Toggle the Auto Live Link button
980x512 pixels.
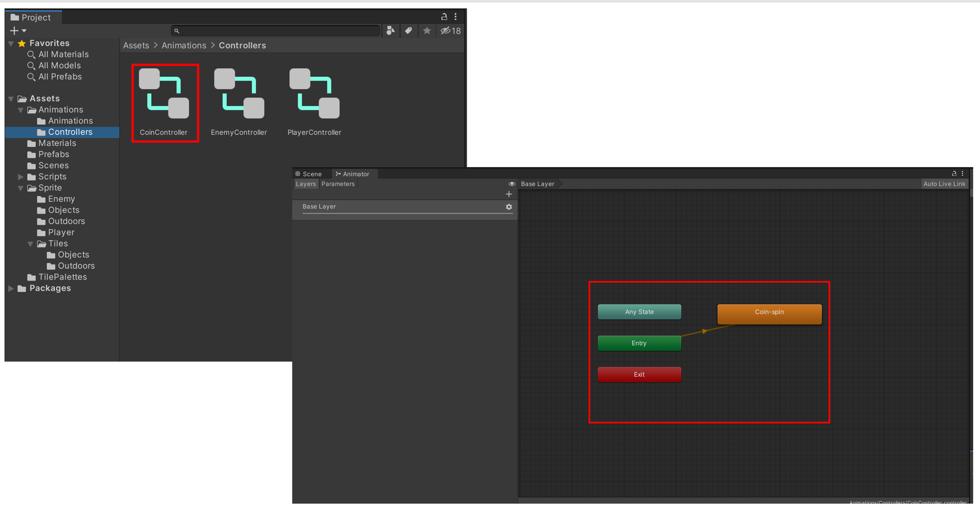944,184
